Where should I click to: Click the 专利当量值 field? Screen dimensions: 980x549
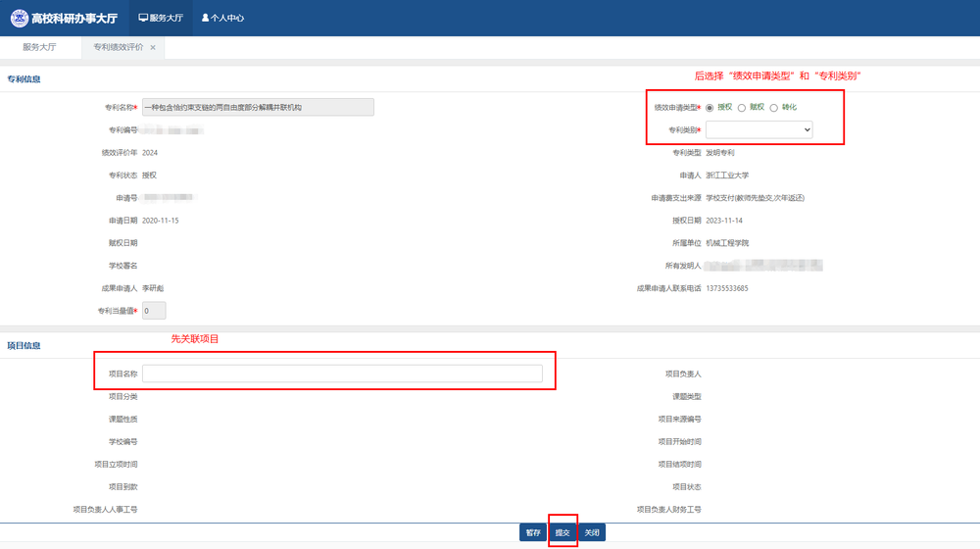pos(154,311)
